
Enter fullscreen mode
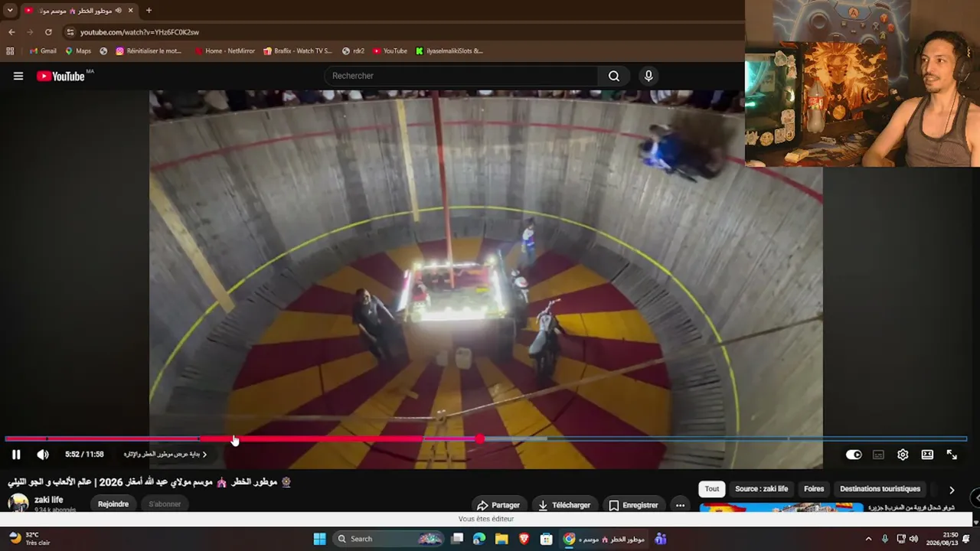(952, 455)
